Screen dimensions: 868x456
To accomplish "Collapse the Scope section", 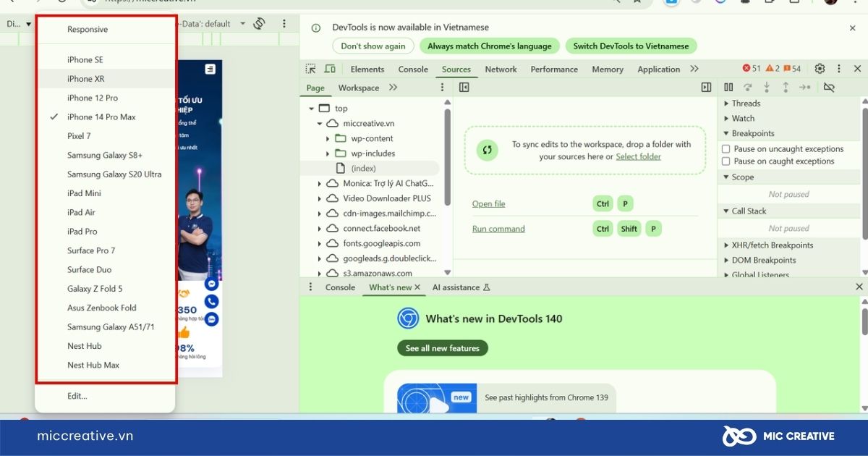I will 739,177.
